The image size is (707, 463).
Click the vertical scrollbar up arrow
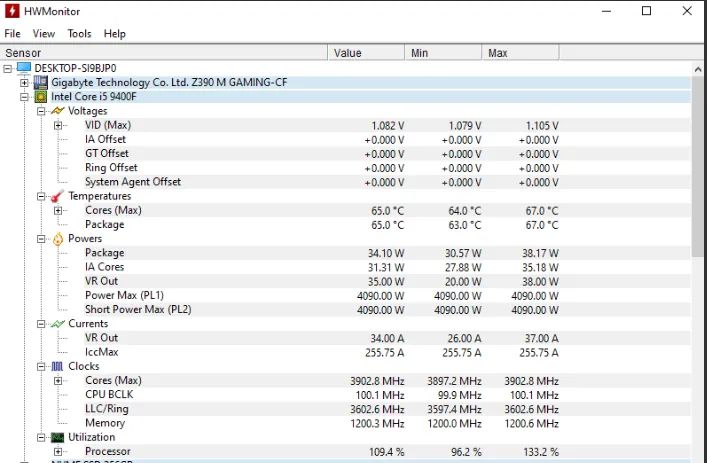pos(698,69)
